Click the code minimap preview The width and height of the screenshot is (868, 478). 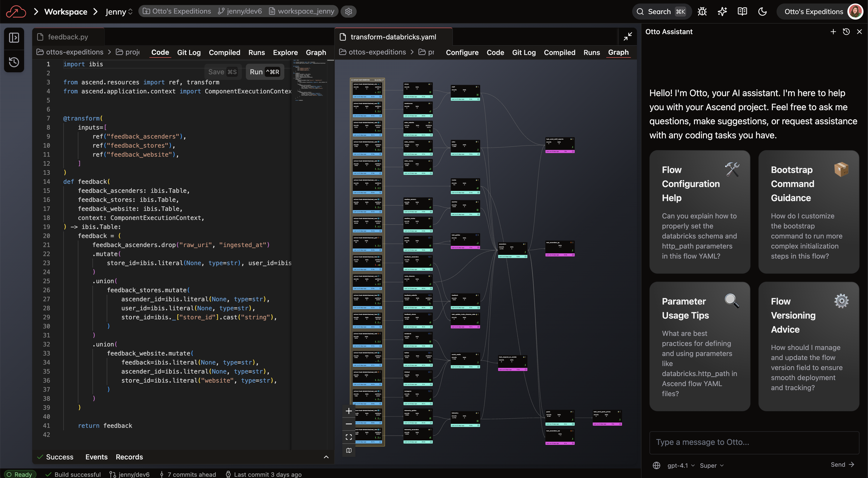(x=309, y=81)
